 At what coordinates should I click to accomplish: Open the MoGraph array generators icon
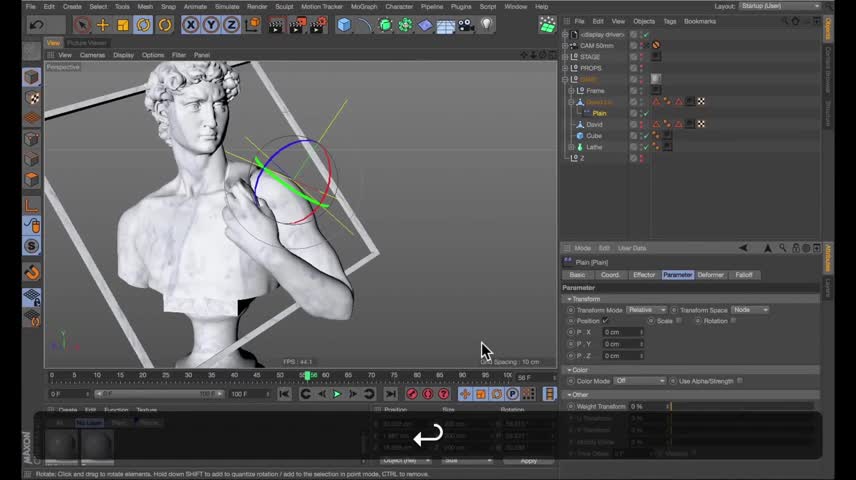[x=405, y=25]
